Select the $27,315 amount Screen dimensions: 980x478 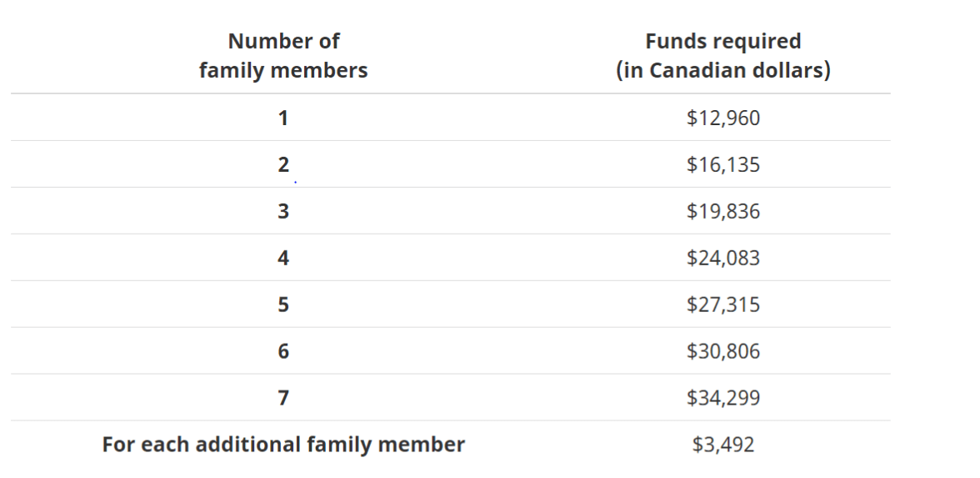tap(723, 304)
